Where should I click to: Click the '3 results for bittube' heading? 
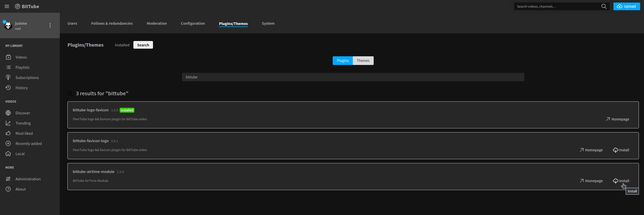point(102,93)
